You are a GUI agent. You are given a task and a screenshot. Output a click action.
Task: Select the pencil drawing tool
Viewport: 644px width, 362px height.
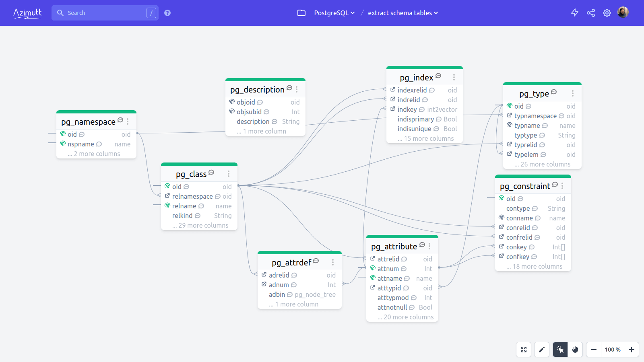tap(541, 350)
